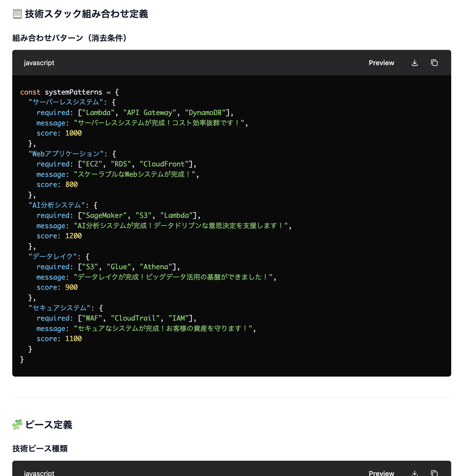Image resolution: width=461 pixels, height=476 pixels.
Task: Click the "CloudFront" string in code
Action: 164,164
